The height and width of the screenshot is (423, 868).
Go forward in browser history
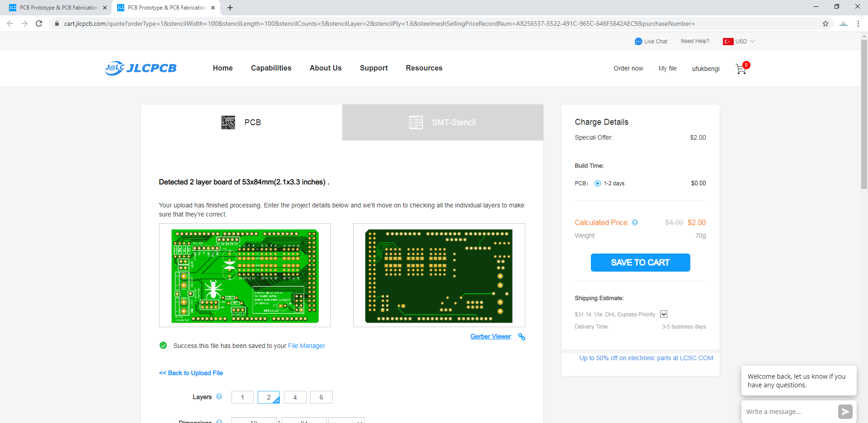(x=24, y=23)
